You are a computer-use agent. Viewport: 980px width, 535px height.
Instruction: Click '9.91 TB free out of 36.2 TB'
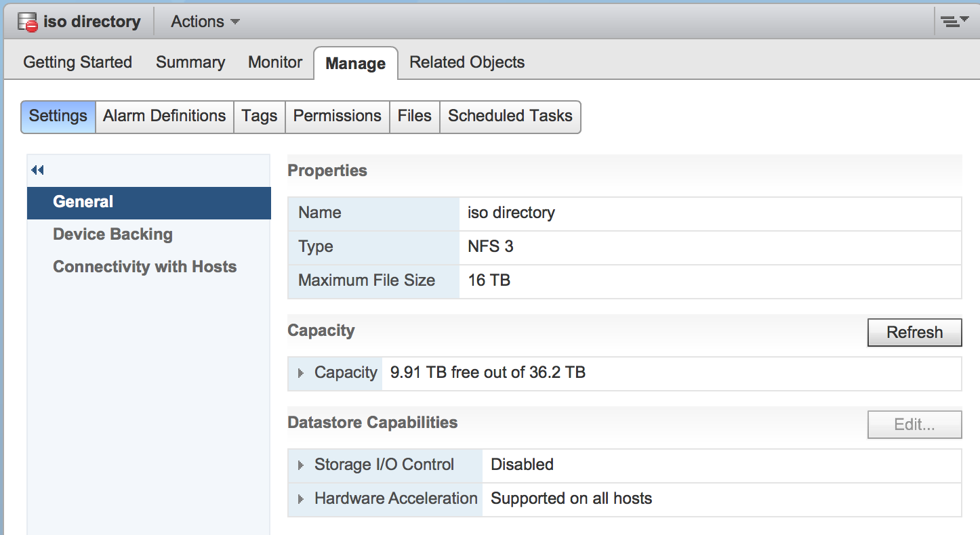tap(488, 372)
